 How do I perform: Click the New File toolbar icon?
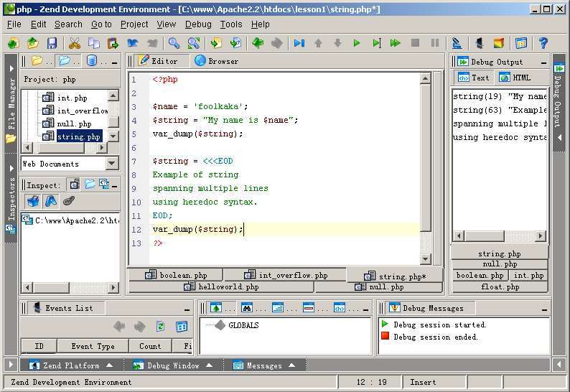pos(14,43)
